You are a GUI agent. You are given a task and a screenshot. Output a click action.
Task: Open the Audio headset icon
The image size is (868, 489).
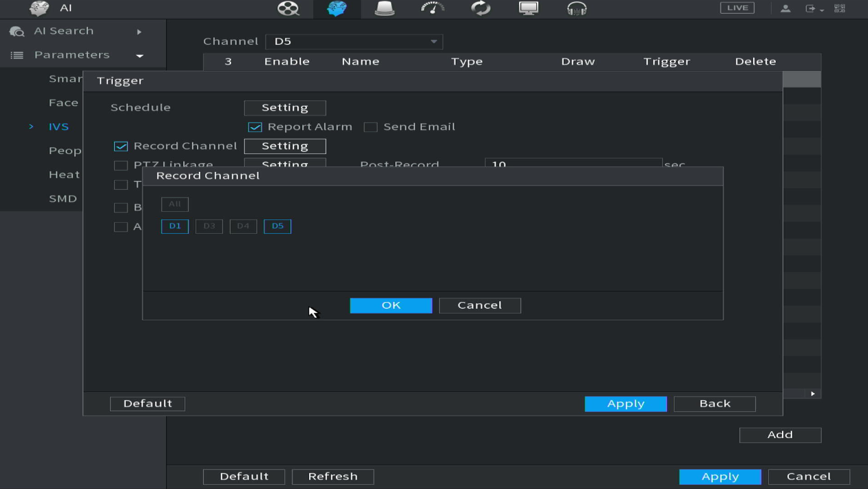point(577,8)
